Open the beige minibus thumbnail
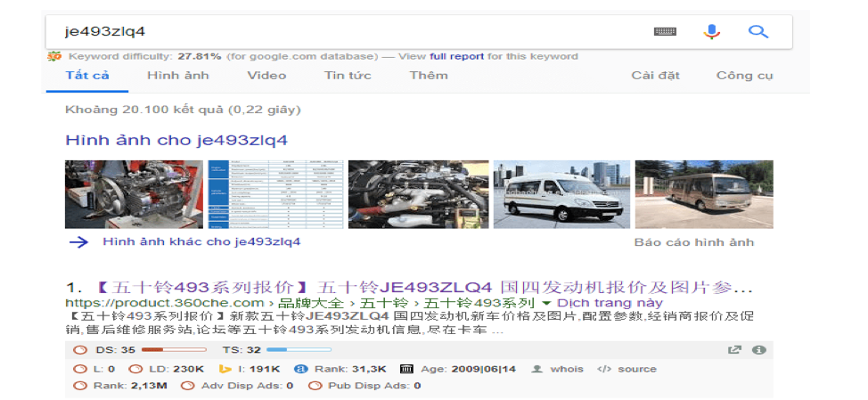 pos(704,194)
